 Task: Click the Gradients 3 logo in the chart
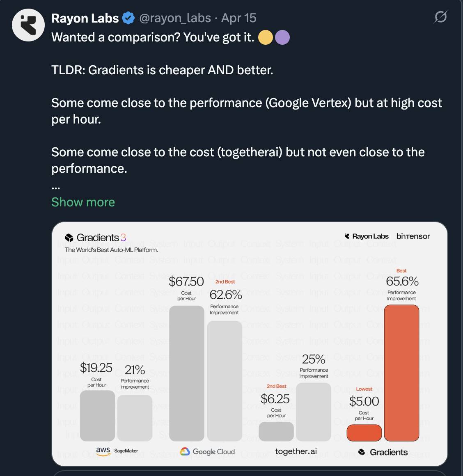tap(95, 238)
